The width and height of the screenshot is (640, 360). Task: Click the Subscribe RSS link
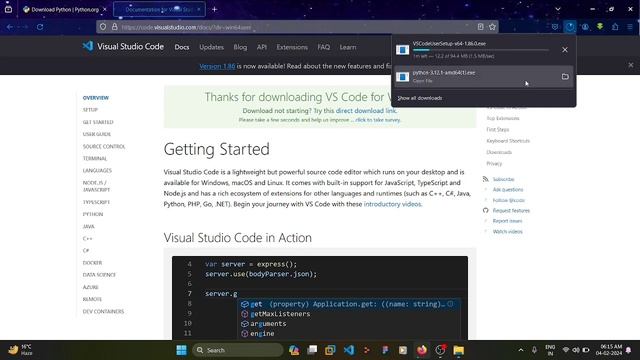503,179
